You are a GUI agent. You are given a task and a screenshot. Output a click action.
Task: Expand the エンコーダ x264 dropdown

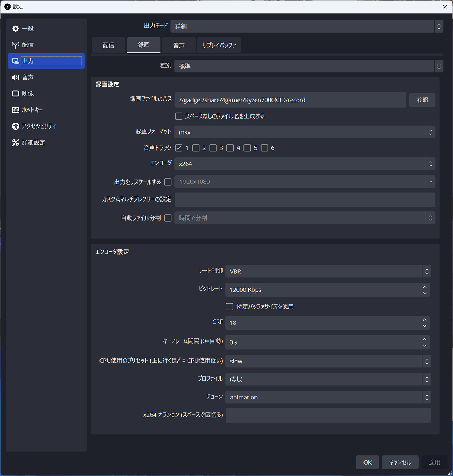click(304, 164)
